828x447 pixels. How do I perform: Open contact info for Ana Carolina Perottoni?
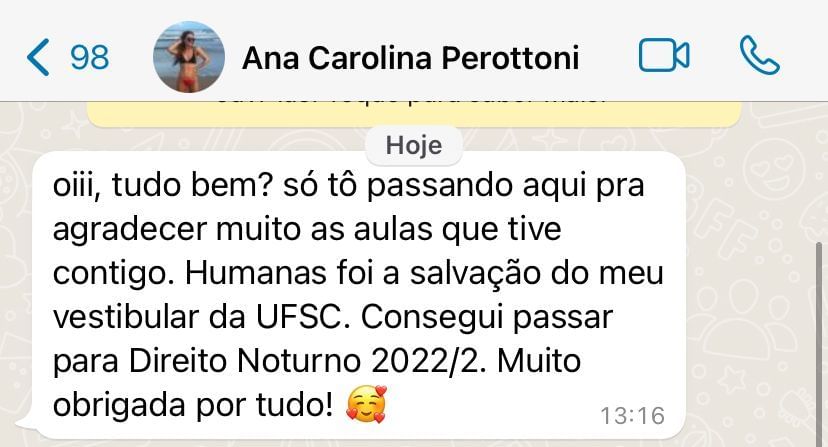[410, 58]
